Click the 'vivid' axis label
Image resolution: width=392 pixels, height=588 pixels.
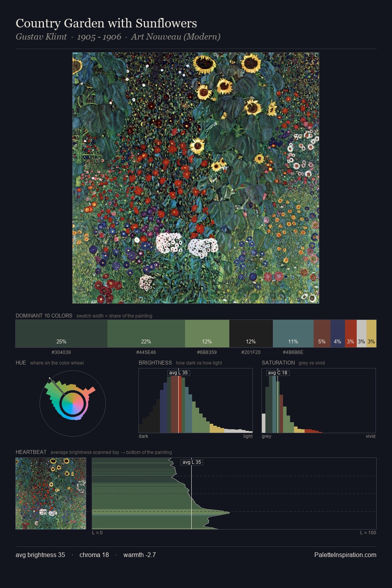coord(370,436)
